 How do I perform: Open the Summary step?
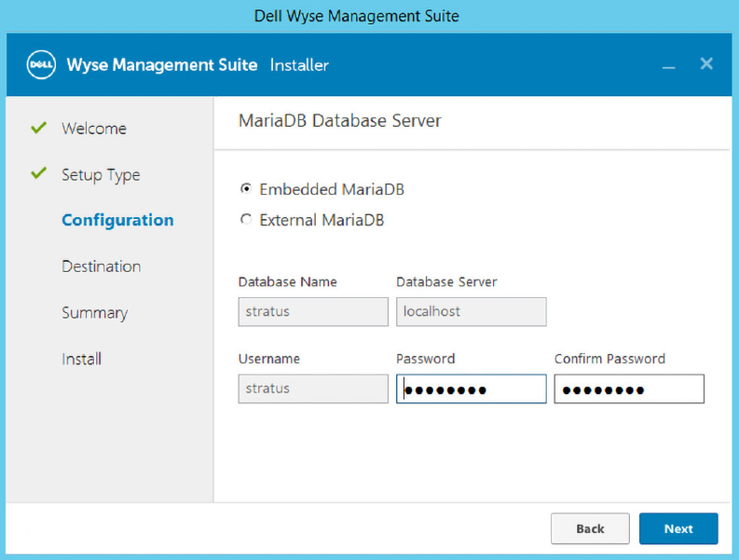[95, 313]
